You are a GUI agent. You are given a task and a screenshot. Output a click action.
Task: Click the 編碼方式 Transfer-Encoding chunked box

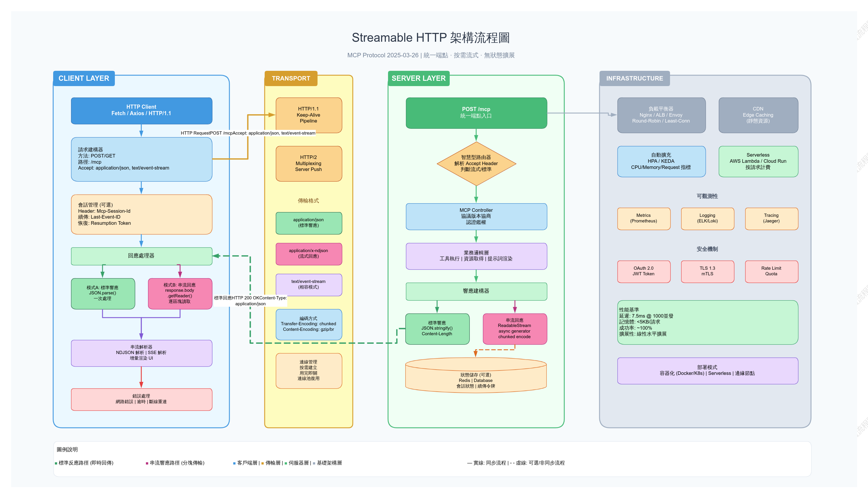[x=309, y=324]
